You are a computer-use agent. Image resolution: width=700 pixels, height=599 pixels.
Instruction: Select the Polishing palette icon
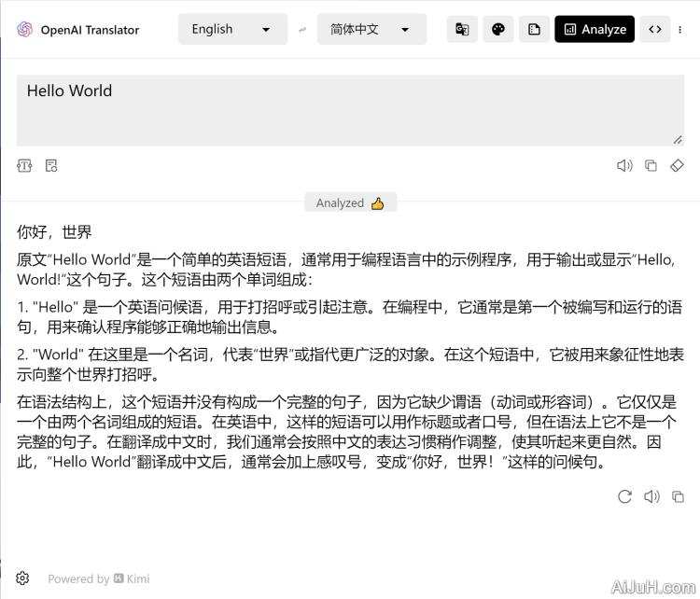click(x=497, y=29)
